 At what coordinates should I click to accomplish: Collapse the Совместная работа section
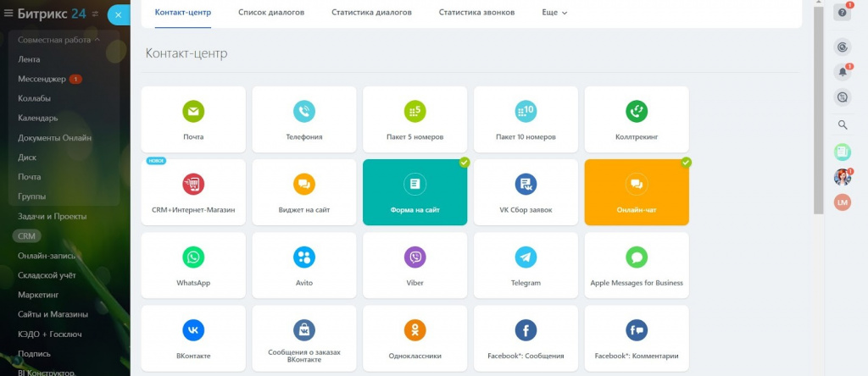tap(58, 40)
